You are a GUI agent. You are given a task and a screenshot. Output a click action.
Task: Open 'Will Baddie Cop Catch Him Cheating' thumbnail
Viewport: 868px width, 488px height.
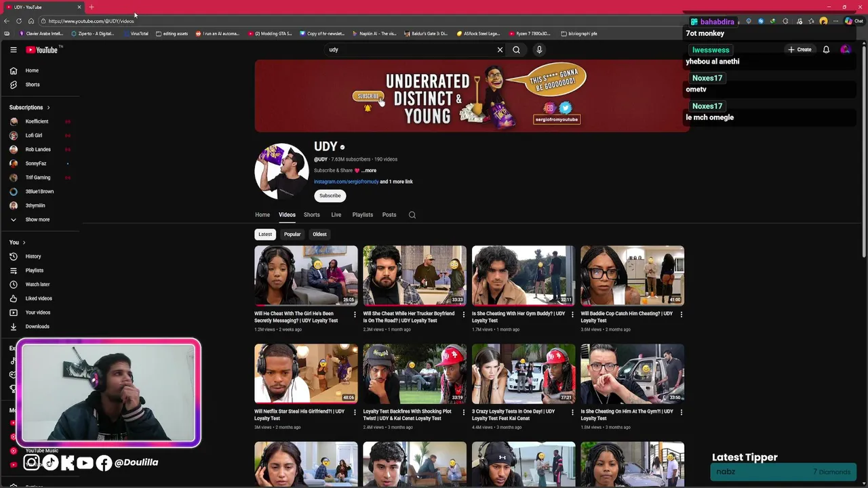[632, 275]
